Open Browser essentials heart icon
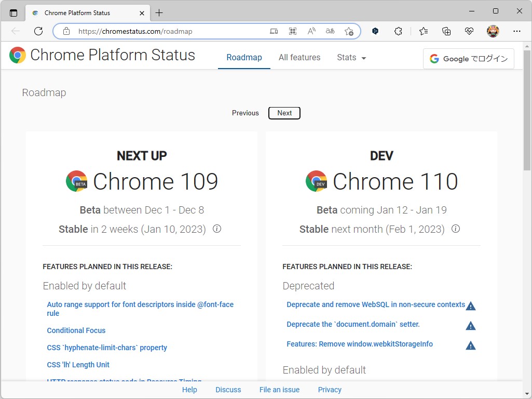The height and width of the screenshot is (399, 532). [469, 31]
